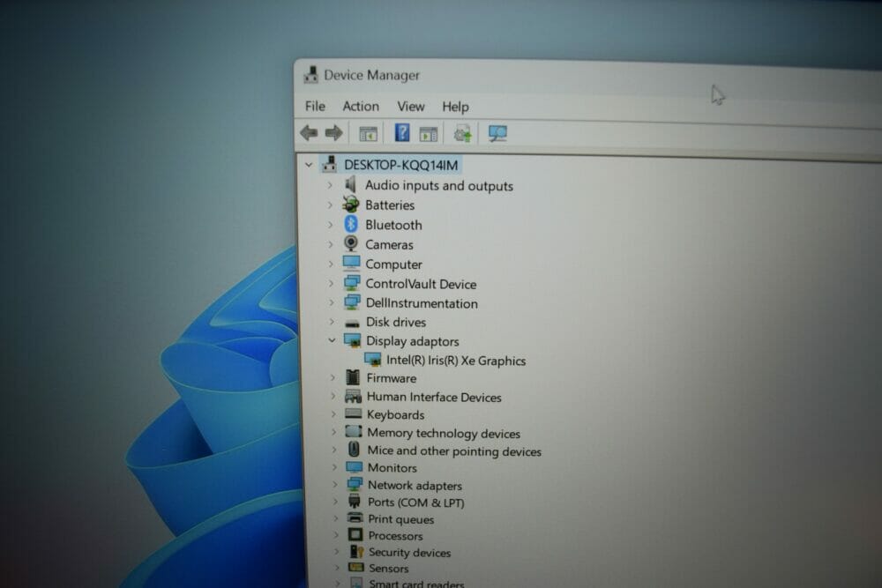Click the Print queues printer icon
Viewport: 882px width, 588px height.
tap(355, 517)
